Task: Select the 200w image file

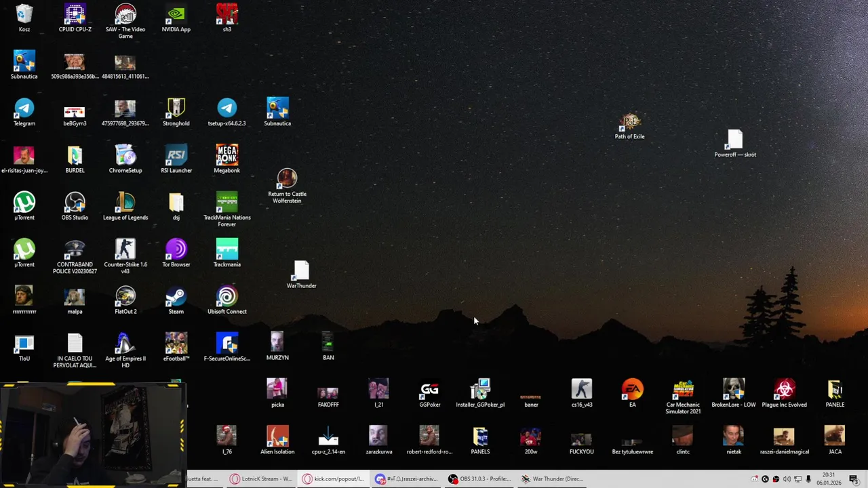Action: point(531,441)
